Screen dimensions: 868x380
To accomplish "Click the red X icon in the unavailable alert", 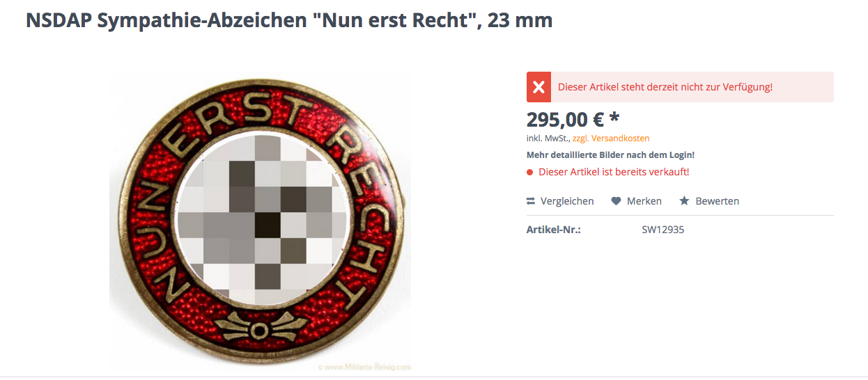I will coord(538,87).
